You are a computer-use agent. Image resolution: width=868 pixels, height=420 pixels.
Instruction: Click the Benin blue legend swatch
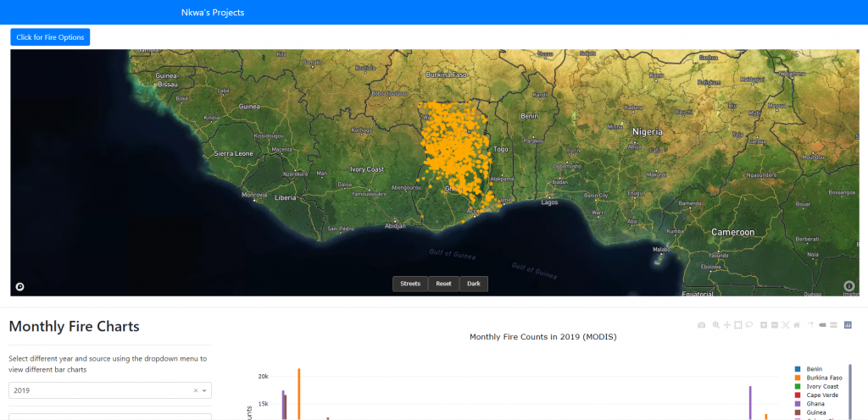(x=798, y=368)
